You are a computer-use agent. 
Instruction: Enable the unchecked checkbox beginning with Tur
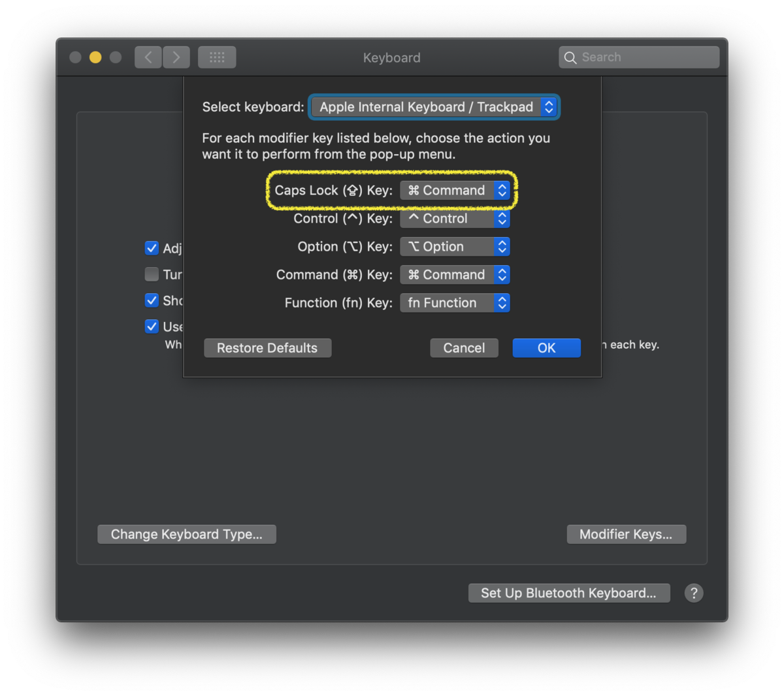pos(152,274)
